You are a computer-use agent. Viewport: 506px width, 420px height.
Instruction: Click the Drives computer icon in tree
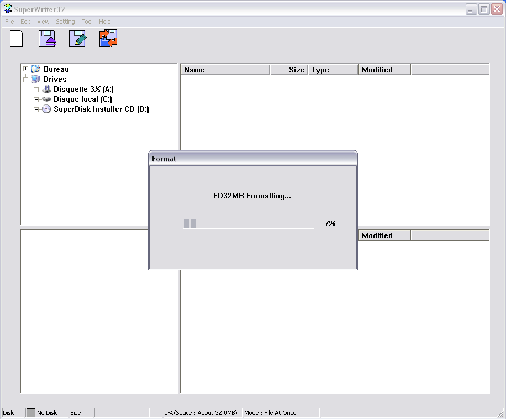click(x=36, y=79)
